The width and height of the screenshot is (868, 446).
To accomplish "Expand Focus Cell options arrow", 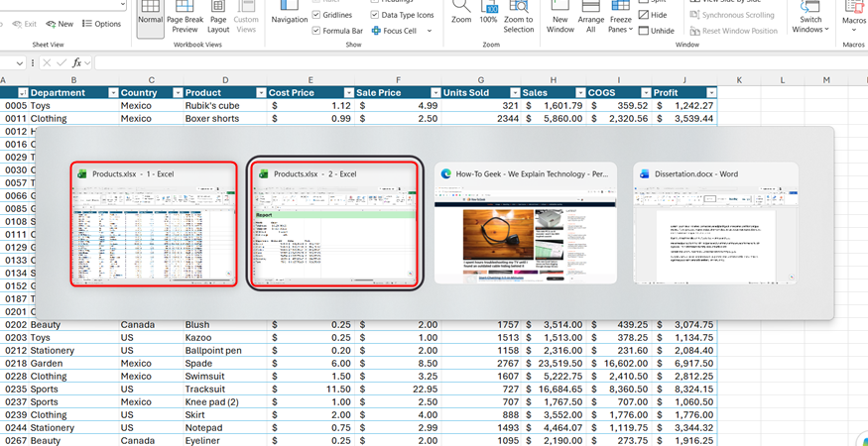I will point(430,31).
